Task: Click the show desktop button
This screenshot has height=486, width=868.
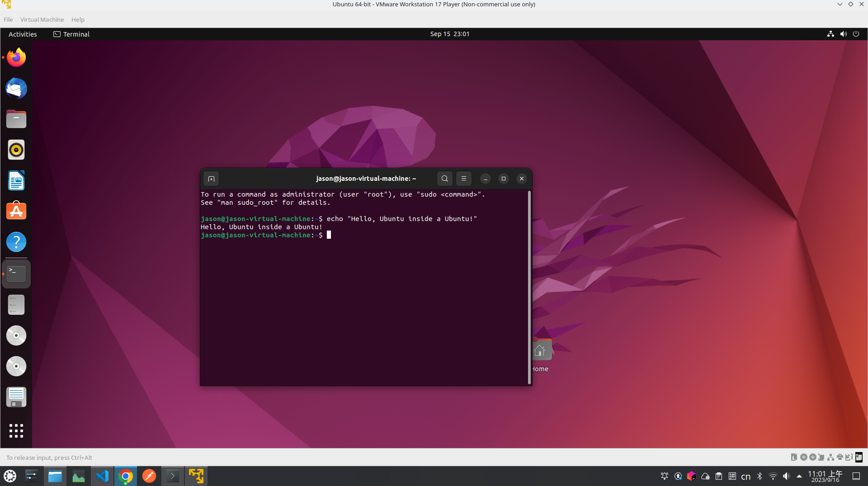Action: 856,476
